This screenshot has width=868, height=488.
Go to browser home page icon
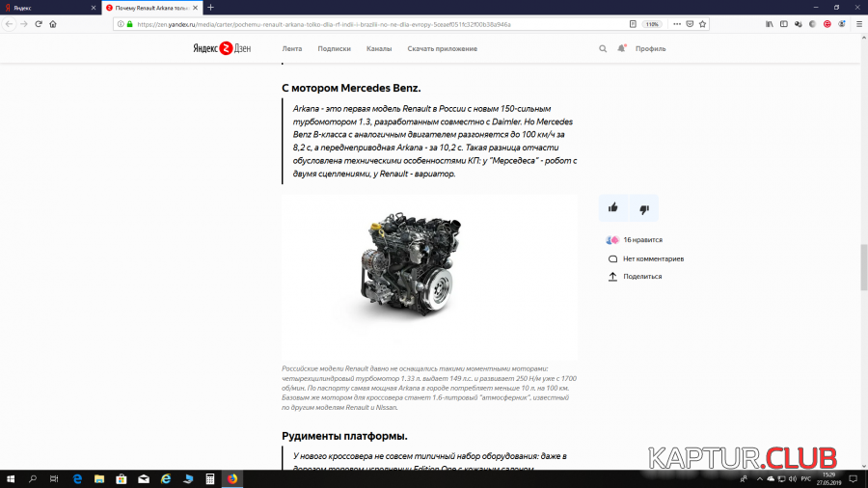coord(53,24)
